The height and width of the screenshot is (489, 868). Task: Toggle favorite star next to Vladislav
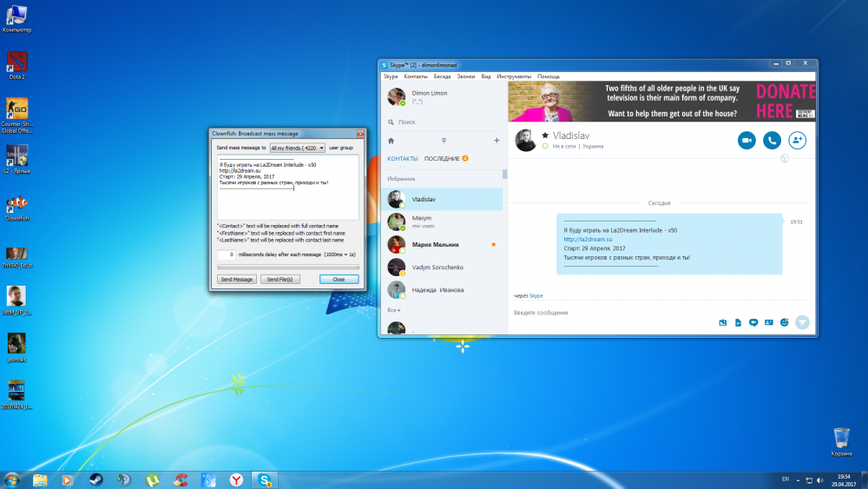(545, 135)
